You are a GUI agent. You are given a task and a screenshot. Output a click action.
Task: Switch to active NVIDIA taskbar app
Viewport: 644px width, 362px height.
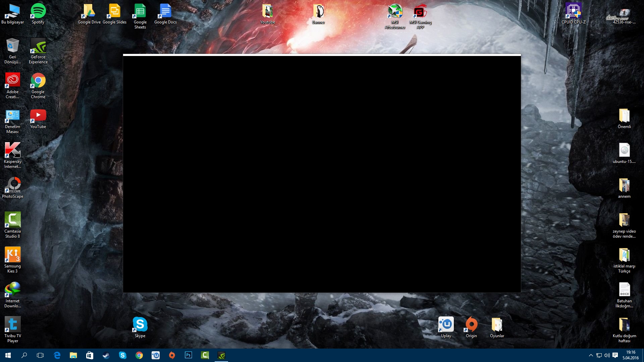(221, 355)
